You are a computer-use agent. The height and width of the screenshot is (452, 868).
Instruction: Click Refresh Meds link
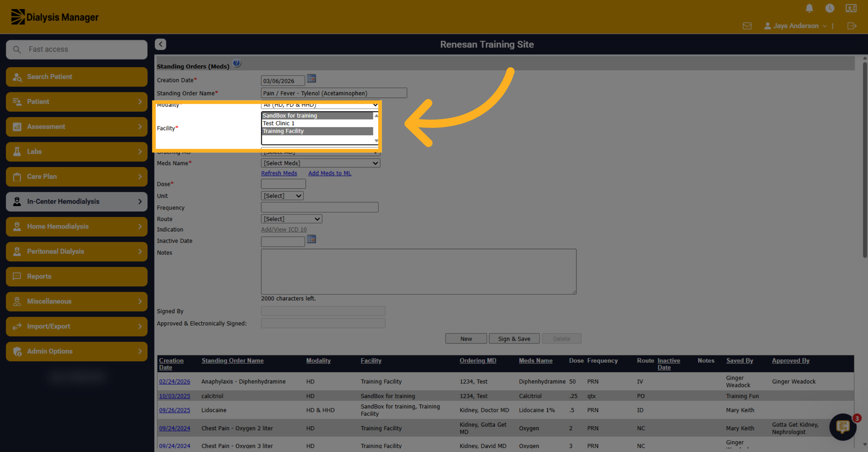click(279, 173)
